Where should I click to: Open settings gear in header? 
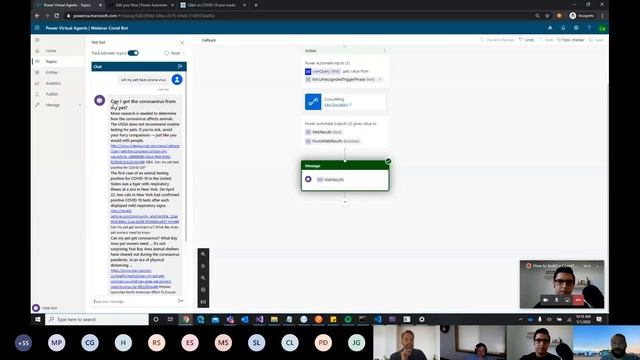[x=576, y=28]
